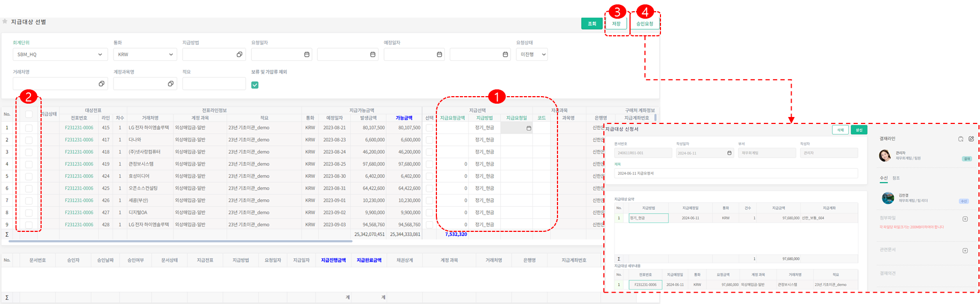Select the 수신 tab
This screenshot has width=980, height=304.
point(883,178)
